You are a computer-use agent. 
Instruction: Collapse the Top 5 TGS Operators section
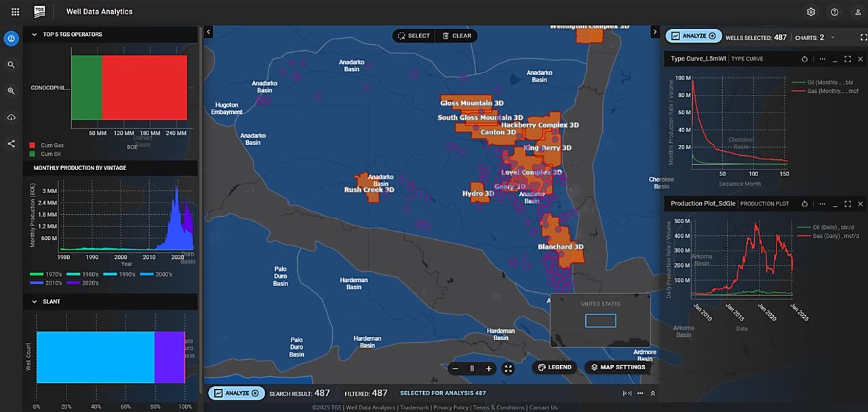(35, 34)
